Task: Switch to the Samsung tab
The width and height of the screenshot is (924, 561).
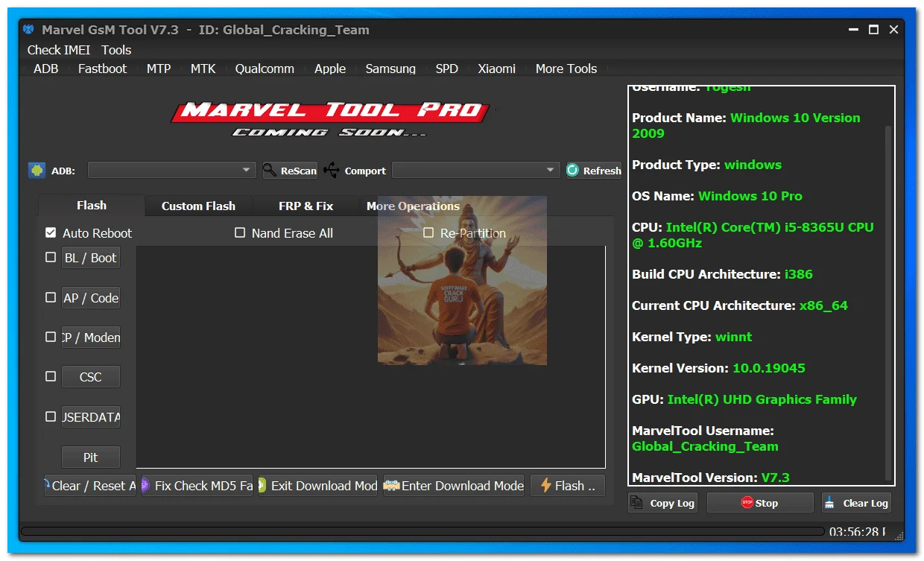Action: 390,69
